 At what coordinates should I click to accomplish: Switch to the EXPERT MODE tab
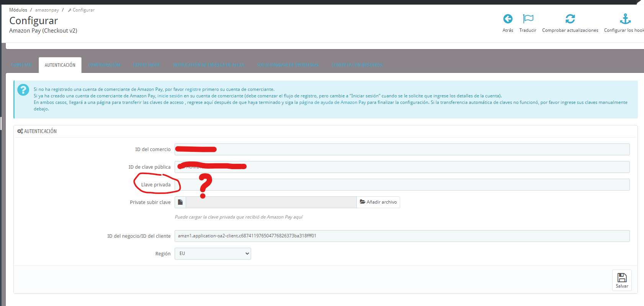click(x=146, y=65)
